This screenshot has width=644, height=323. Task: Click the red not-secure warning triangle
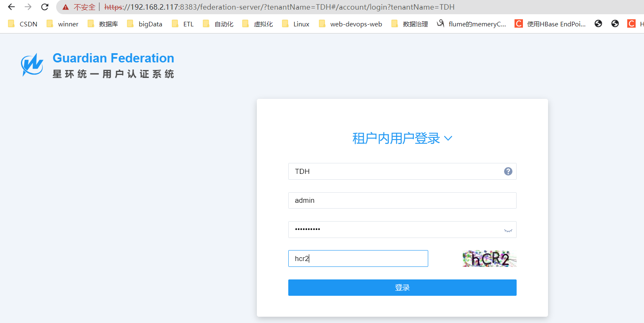pos(65,7)
